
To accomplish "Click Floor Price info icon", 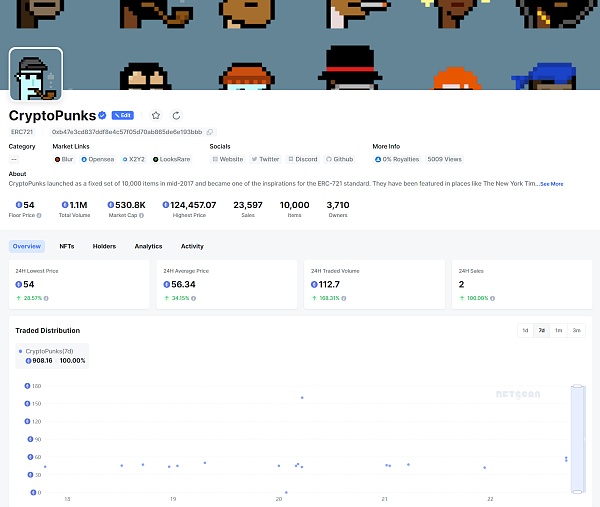I will (39, 215).
